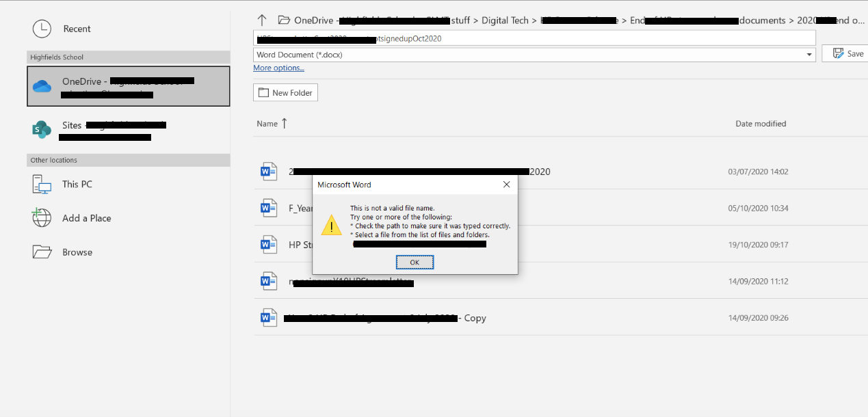The image size is (868, 417).
Task: Select the Word document icon beside the Copy file
Action: [268, 317]
